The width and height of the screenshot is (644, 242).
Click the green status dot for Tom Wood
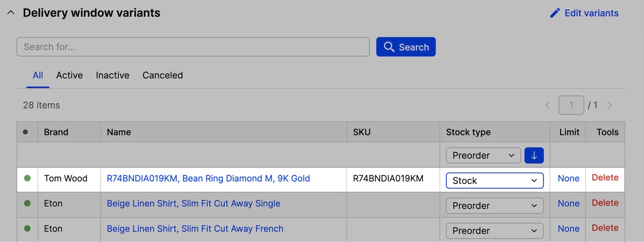pos(27,178)
